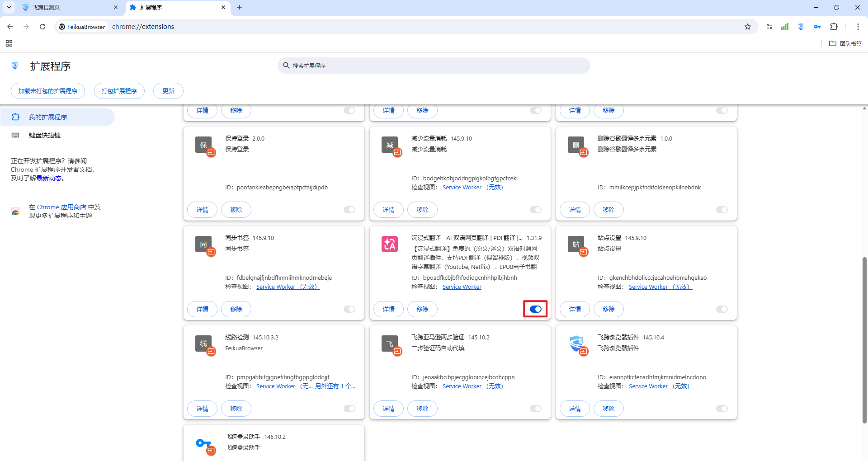Enable the 减少流量消耗 extension toggle
This screenshot has width=868, height=461.
pyautogui.click(x=536, y=210)
